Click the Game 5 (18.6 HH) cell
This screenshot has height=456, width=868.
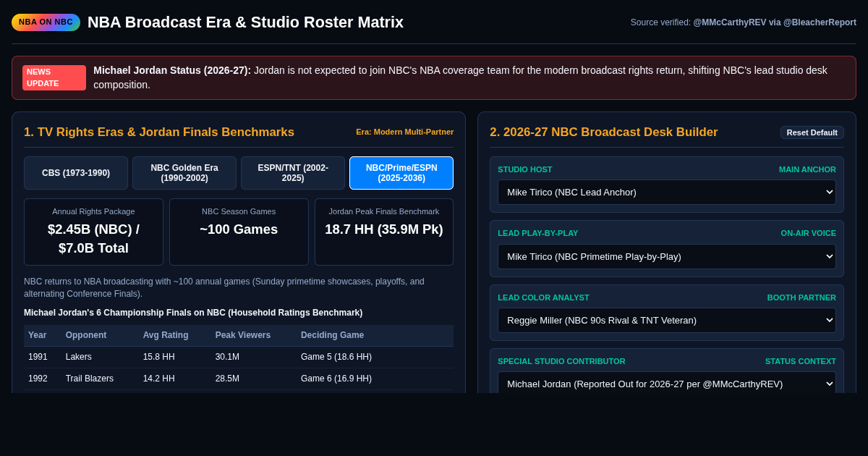(336, 357)
